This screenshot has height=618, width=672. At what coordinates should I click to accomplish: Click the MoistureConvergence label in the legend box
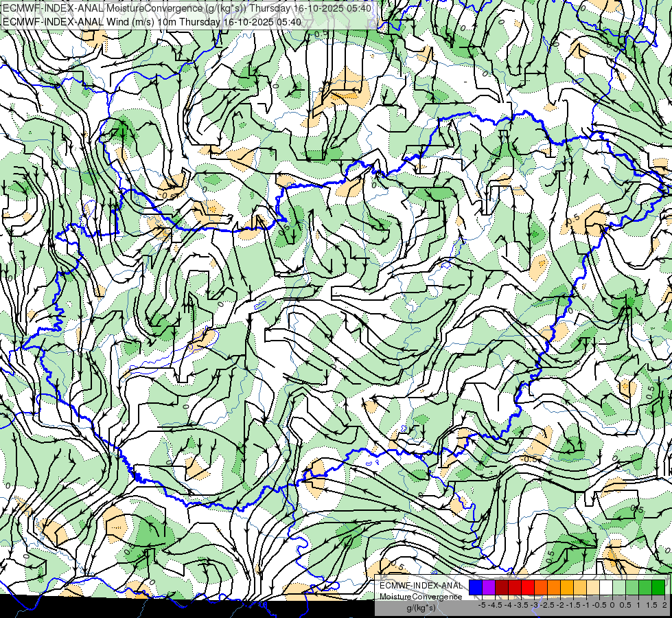tap(421, 596)
